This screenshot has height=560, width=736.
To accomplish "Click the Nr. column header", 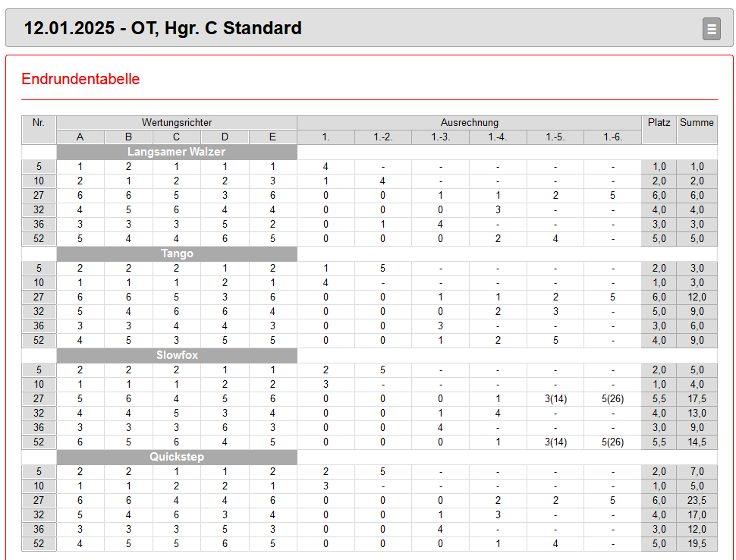I will pyautogui.click(x=39, y=122).
